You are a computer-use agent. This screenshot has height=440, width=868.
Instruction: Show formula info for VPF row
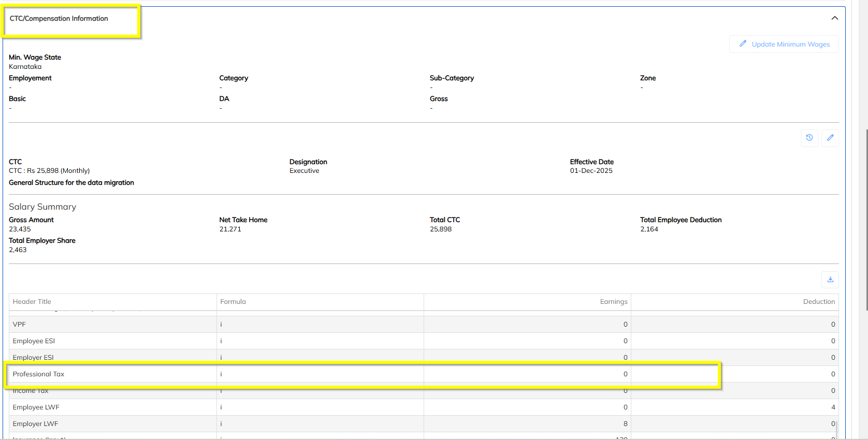[x=221, y=325]
